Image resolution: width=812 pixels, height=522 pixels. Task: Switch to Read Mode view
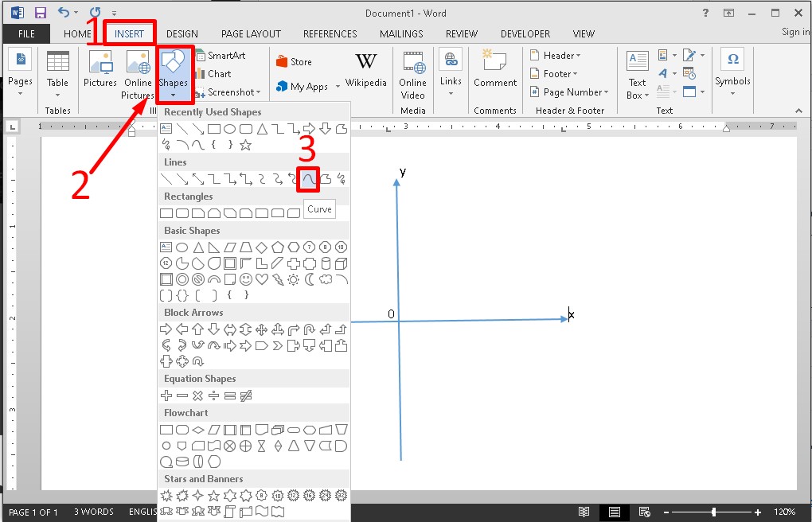[584, 512]
